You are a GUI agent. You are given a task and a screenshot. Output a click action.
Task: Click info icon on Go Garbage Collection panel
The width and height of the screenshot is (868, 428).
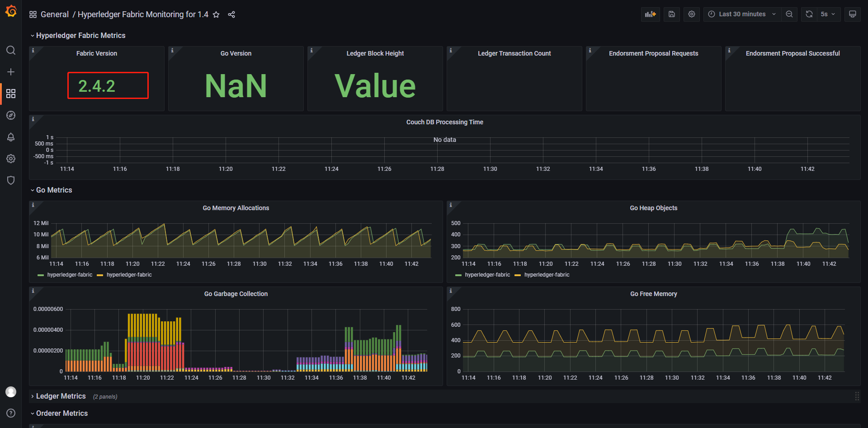[x=33, y=291]
